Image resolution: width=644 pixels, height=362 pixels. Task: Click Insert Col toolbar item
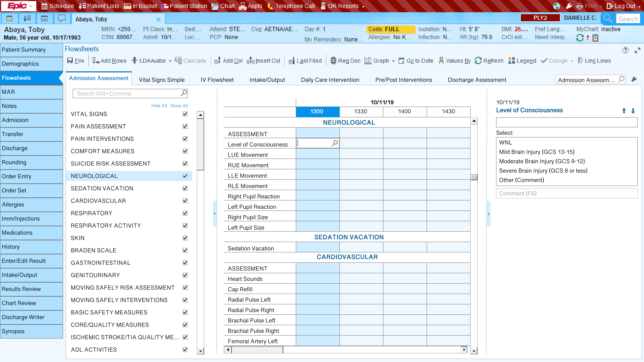(263, 61)
